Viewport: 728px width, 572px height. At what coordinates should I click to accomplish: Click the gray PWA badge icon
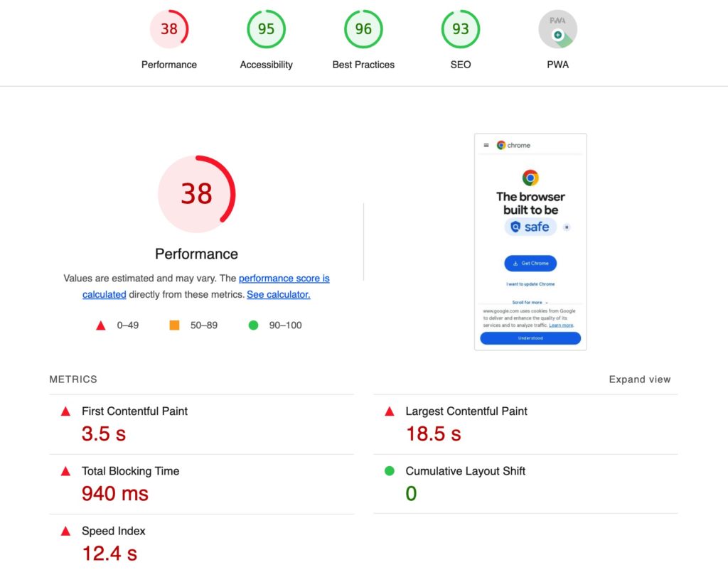[x=557, y=29]
